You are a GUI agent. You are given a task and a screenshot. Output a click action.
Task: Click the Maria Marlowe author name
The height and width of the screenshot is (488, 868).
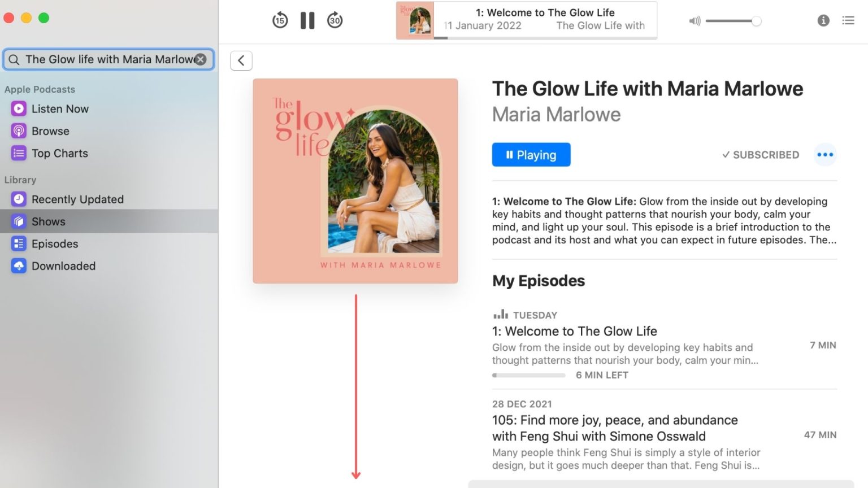pyautogui.click(x=556, y=115)
